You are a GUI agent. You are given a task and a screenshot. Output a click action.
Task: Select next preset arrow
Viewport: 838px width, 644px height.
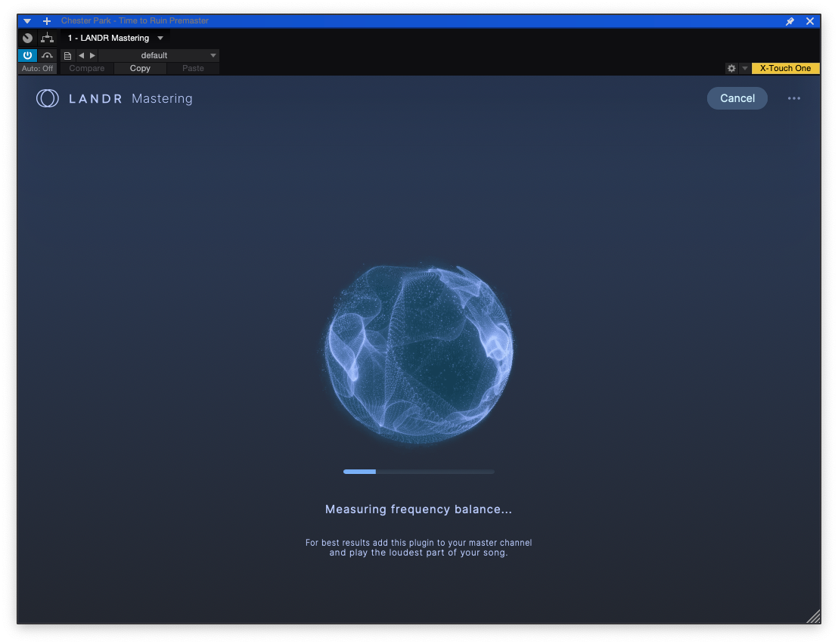pyautogui.click(x=92, y=55)
